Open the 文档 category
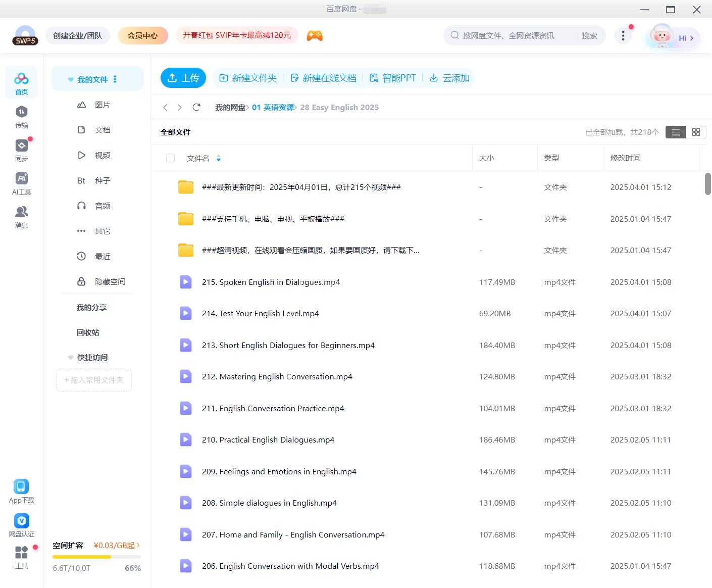This screenshot has width=712, height=588. (x=93, y=130)
